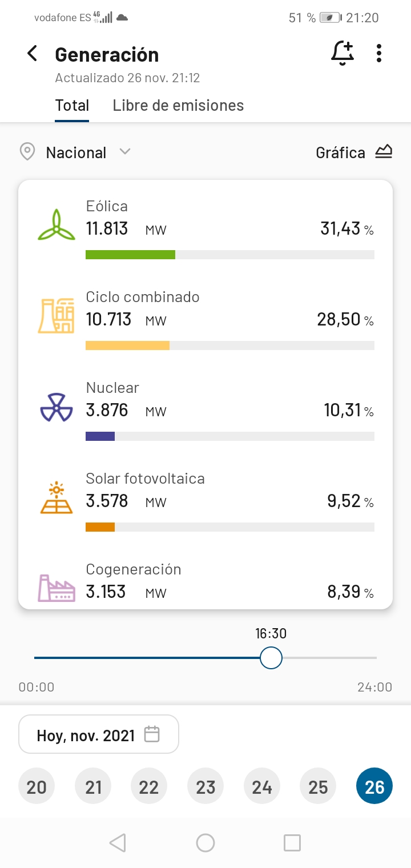Select day 20
The image size is (411, 868).
pyautogui.click(x=37, y=787)
